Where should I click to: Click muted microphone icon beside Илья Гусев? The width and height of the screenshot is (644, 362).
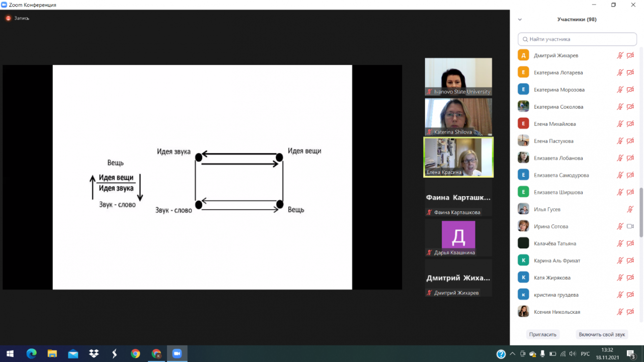coord(630,209)
